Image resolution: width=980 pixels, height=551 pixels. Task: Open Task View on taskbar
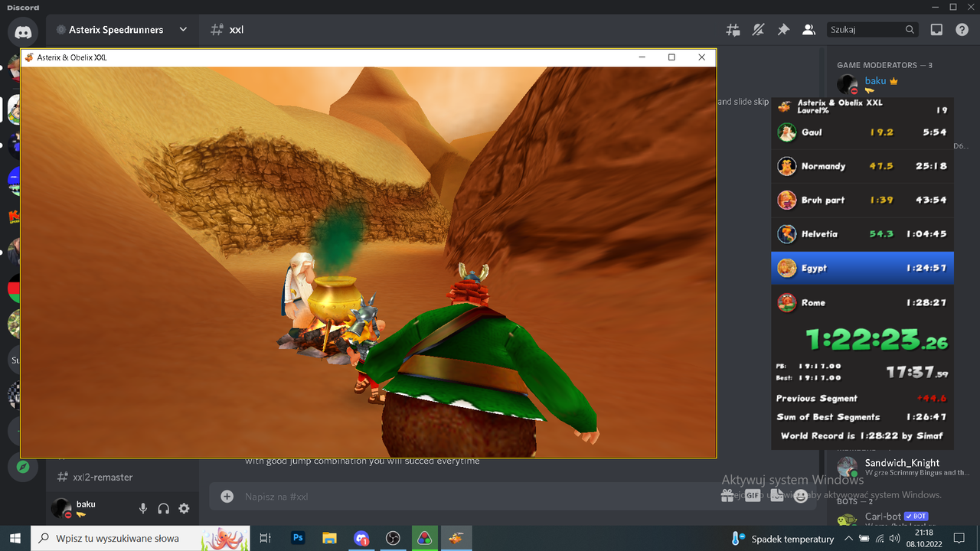266,538
